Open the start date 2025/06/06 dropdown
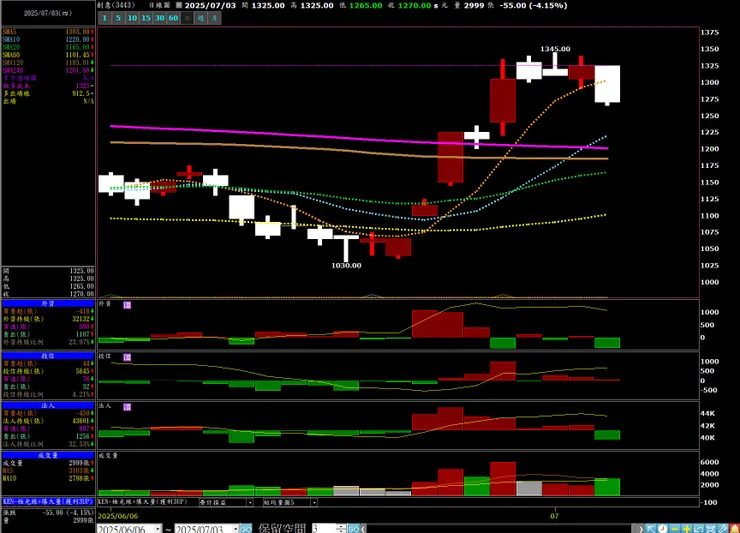The image size is (740, 533). point(158,529)
